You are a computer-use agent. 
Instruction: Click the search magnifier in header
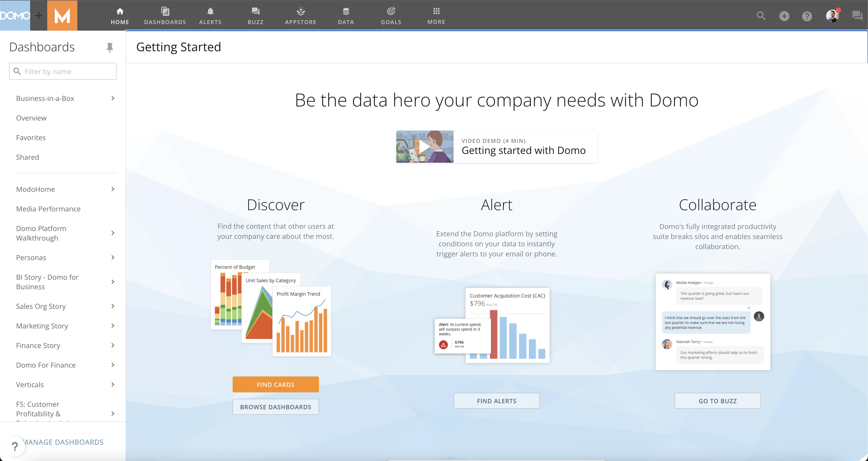point(761,16)
